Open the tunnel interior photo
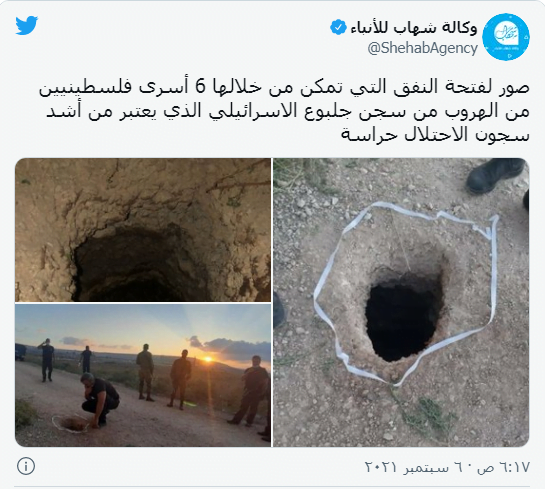This screenshot has width=545, height=489. tap(143, 230)
